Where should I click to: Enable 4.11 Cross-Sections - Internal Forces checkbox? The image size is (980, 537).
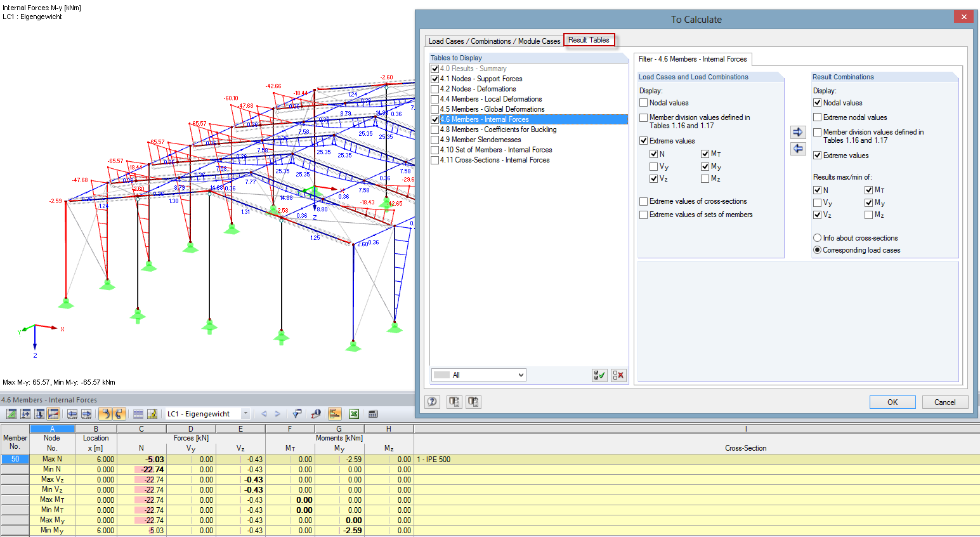435,160
